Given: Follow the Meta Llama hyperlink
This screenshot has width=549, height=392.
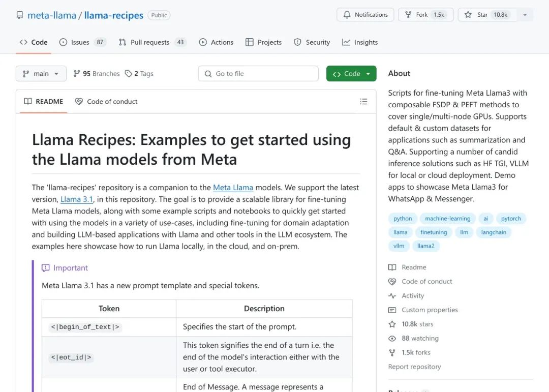Looking at the screenshot, I should click(233, 188).
